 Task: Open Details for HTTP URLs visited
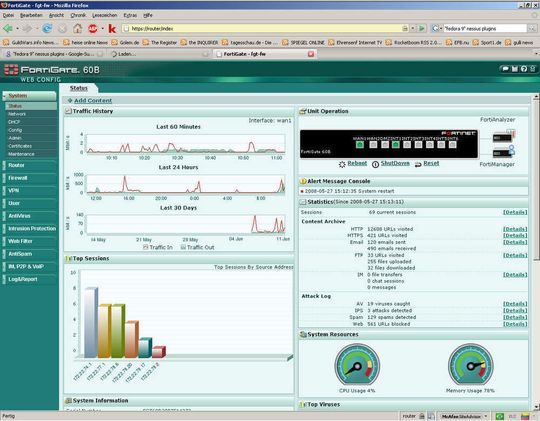click(x=515, y=229)
